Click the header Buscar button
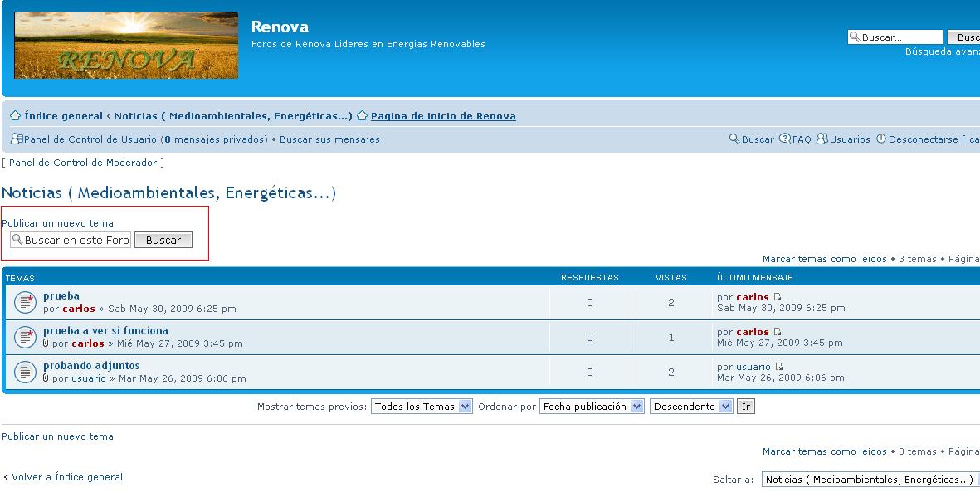This screenshot has width=980, height=492. pyautogui.click(x=963, y=37)
